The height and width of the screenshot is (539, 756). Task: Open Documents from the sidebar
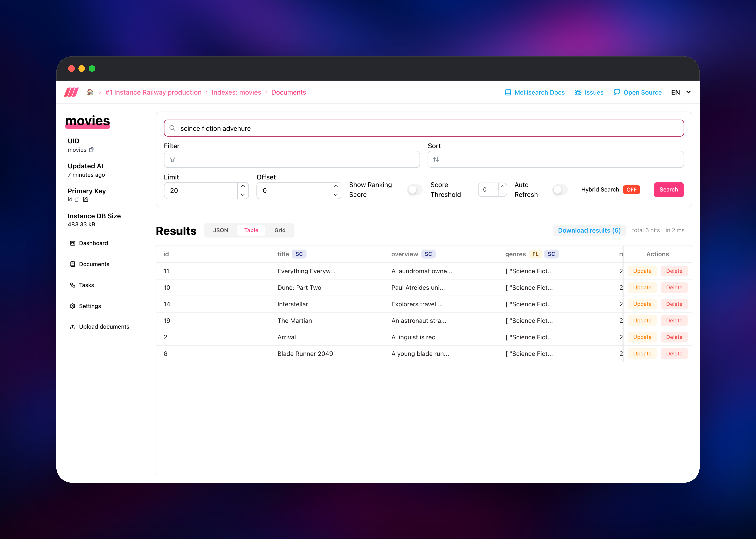94,264
